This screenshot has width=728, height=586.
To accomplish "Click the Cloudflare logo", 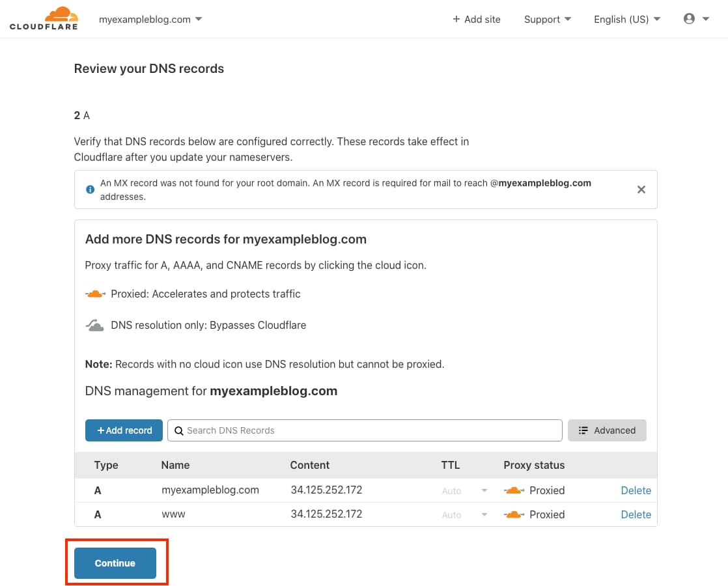I will 44,19.
